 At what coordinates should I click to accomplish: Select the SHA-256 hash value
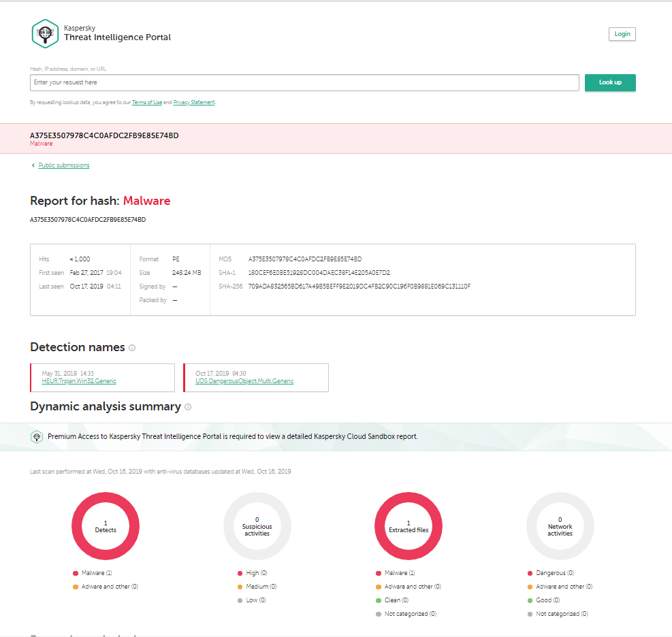pos(359,287)
